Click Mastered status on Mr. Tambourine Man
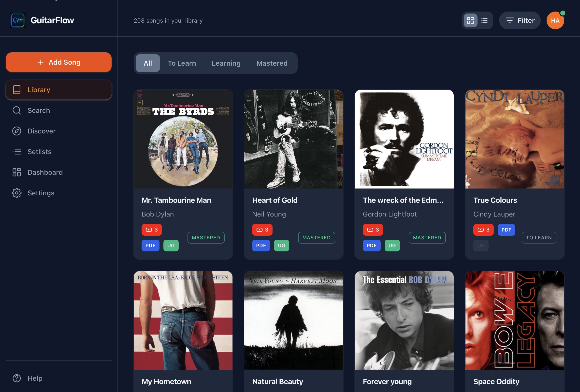 click(x=206, y=238)
